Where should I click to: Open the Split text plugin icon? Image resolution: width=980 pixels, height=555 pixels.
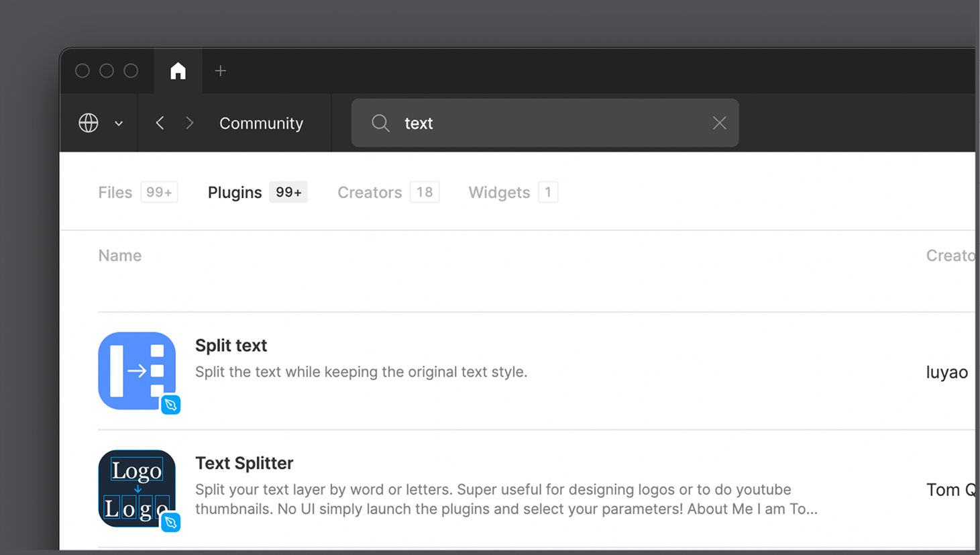(x=137, y=370)
